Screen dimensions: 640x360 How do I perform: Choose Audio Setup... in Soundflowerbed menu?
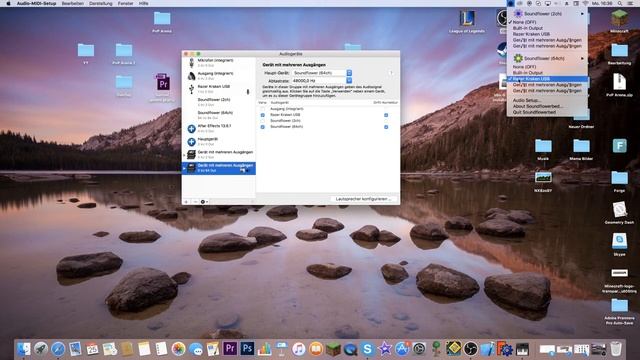(547, 100)
